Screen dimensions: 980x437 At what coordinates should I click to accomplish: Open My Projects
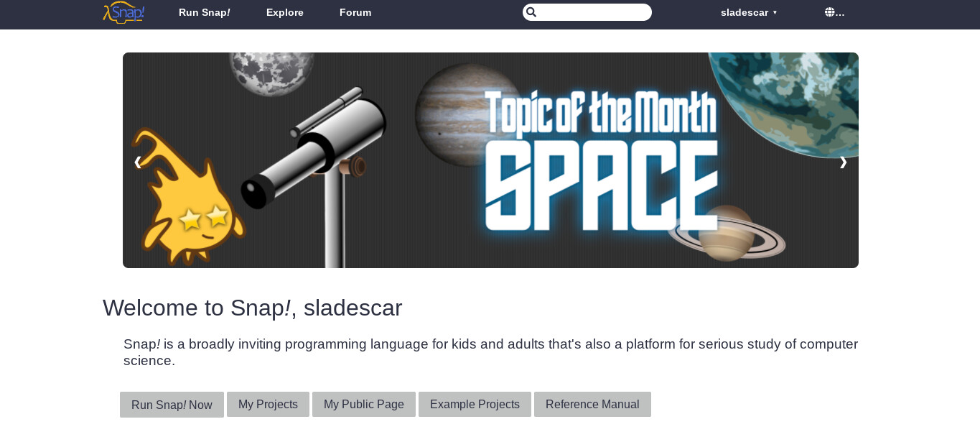(x=268, y=404)
